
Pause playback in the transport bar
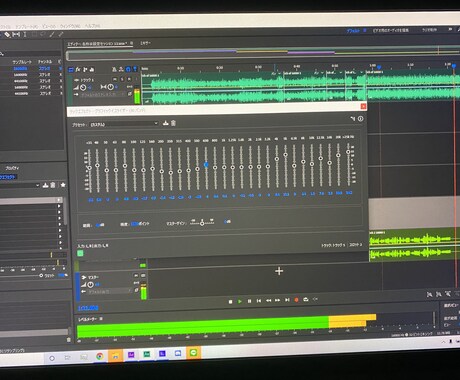click(x=249, y=301)
